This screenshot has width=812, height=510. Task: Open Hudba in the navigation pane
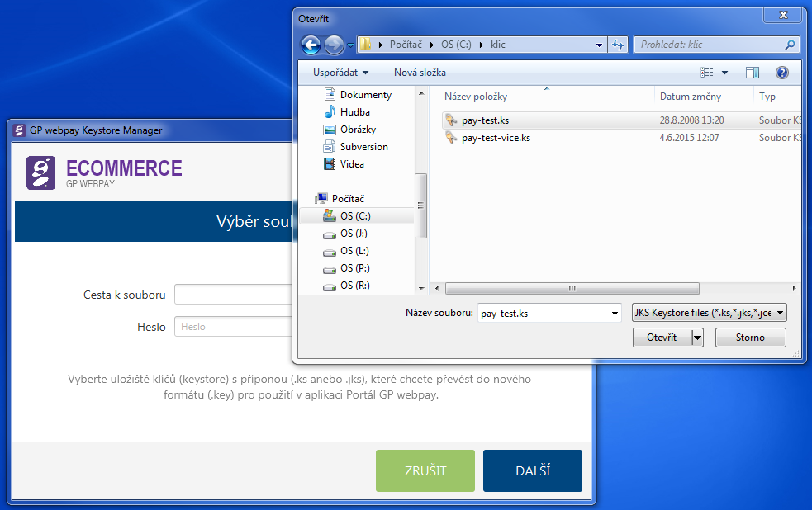point(354,111)
